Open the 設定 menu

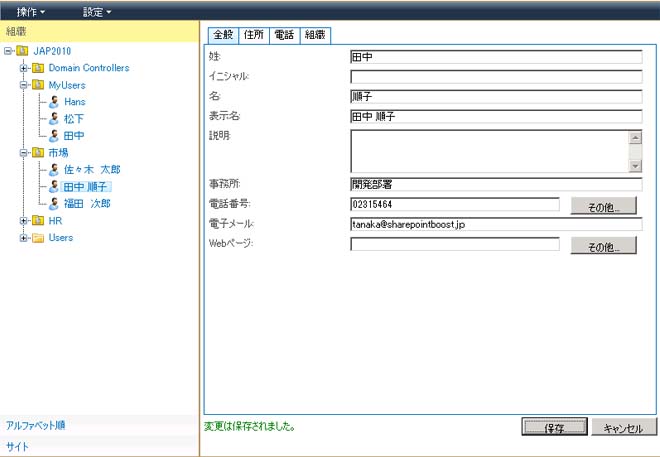click(97, 12)
